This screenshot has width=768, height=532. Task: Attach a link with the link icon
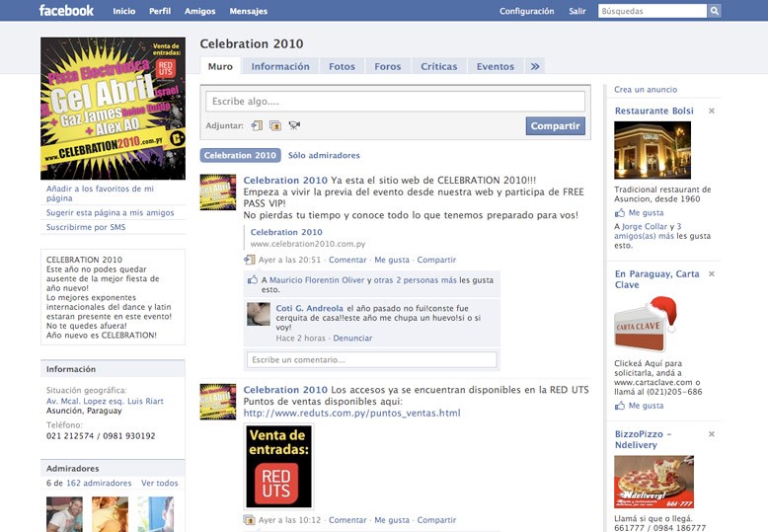tap(257, 126)
